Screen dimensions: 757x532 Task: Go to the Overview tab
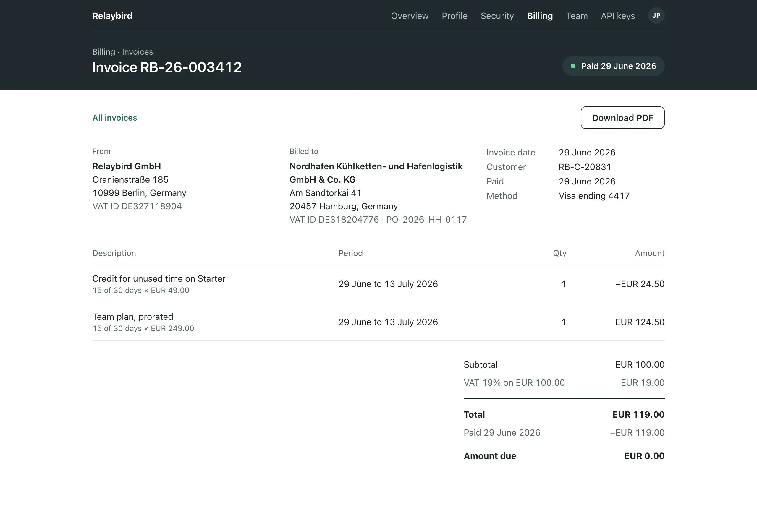410,16
